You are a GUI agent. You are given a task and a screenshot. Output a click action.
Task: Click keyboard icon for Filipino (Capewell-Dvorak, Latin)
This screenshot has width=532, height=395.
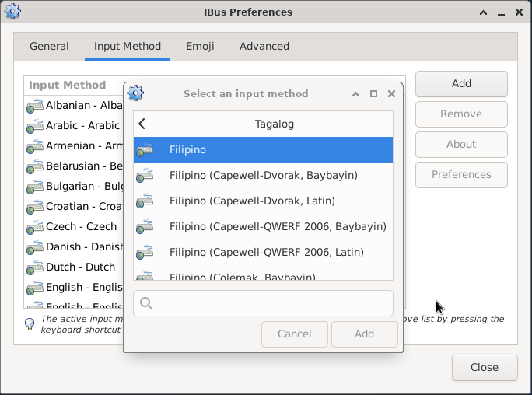[145, 201]
